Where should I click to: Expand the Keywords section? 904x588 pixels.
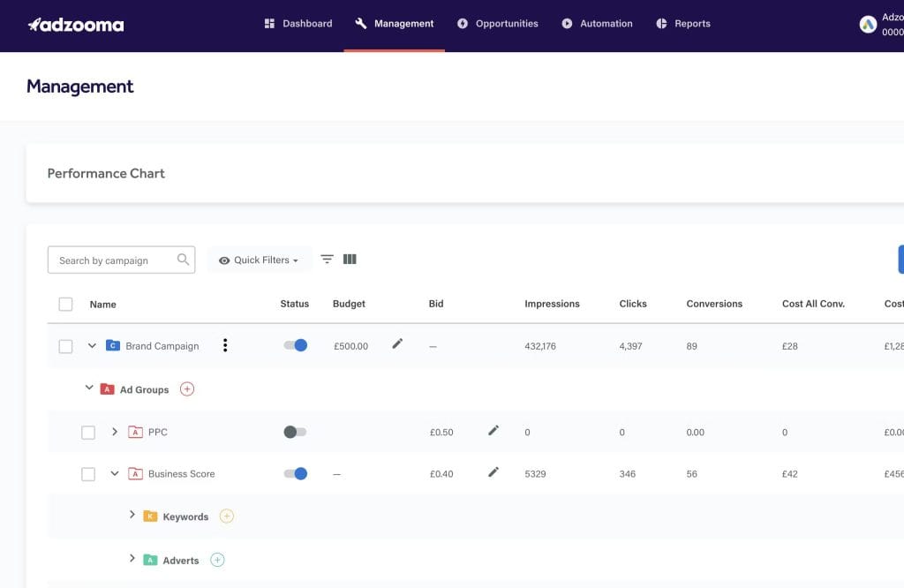point(132,514)
